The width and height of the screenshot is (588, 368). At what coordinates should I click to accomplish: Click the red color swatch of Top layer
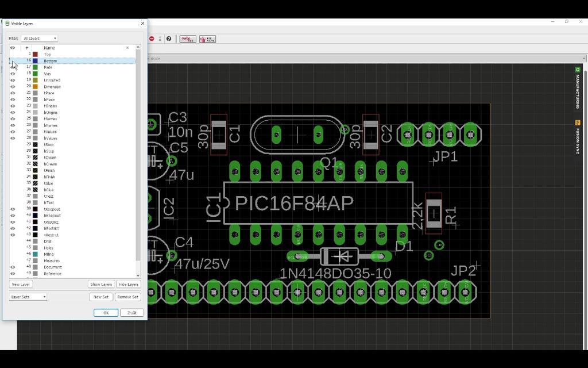click(x=35, y=55)
